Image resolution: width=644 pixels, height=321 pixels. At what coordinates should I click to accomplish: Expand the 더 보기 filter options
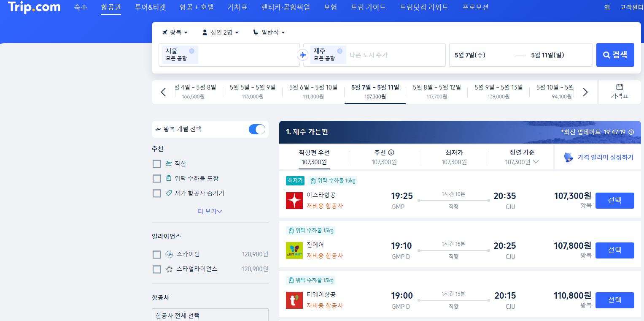pos(210,211)
